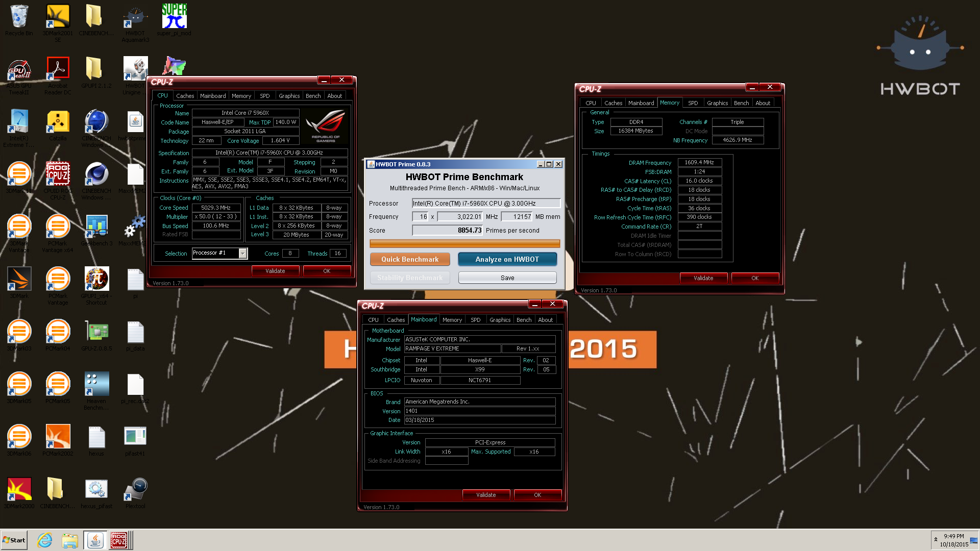
Task: Click OK in bottom CPU-Z Mainboard window
Action: point(537,495)
